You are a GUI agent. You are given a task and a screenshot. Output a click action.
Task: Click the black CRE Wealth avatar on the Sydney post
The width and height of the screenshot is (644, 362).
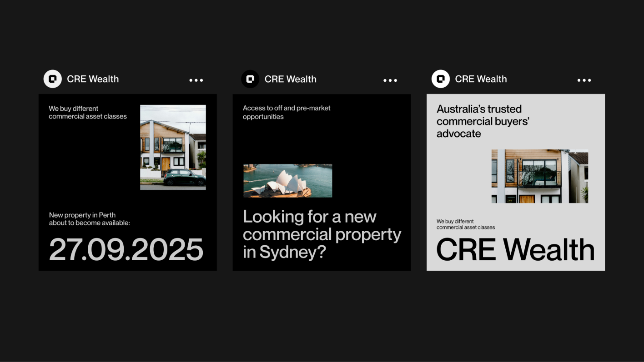[250, 79]
